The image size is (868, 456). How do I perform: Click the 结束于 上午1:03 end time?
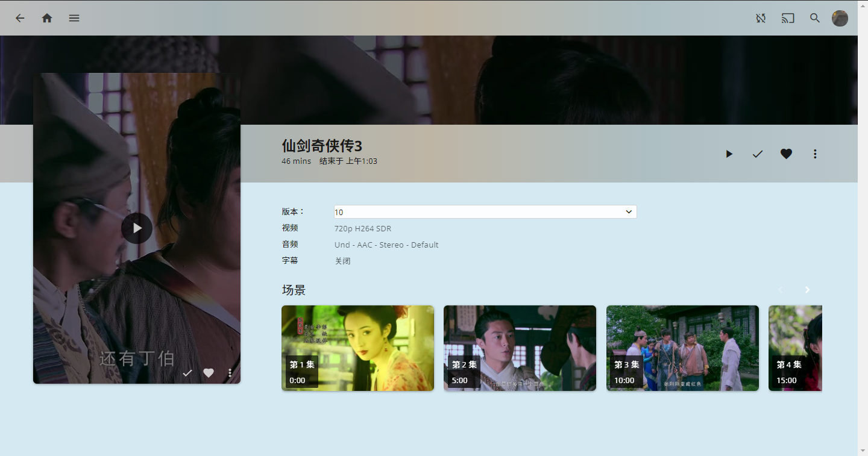point(348,161)
